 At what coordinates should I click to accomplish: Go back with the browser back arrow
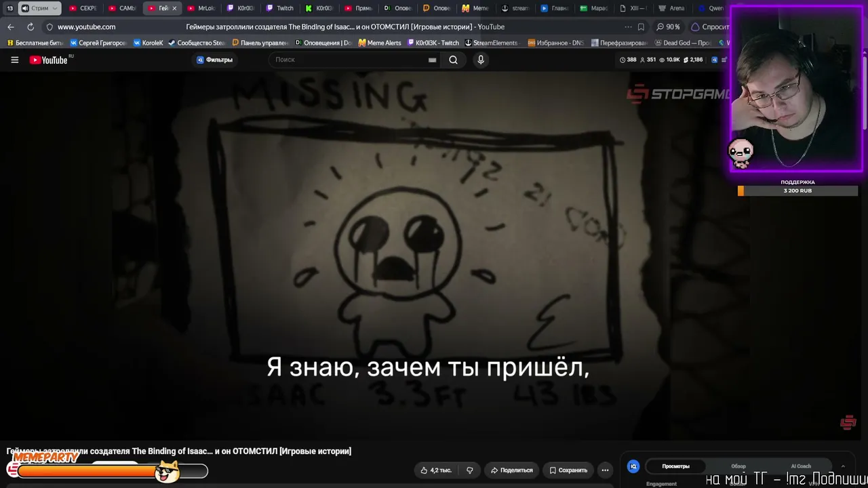(x=11, y=26)
